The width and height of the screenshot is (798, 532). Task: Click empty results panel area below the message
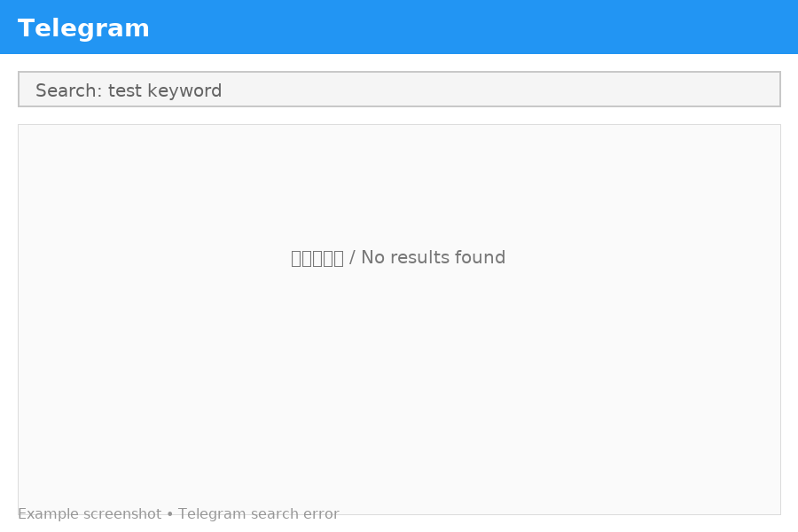399,387
